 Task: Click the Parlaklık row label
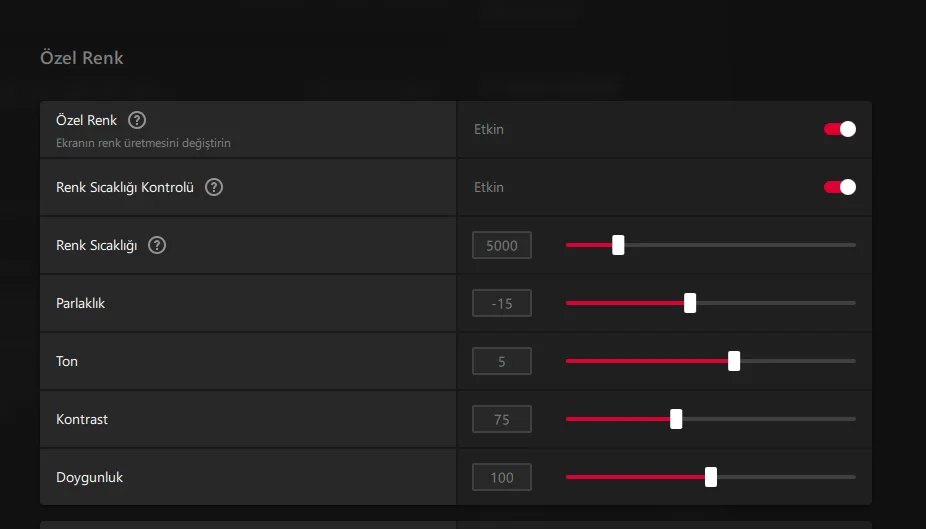pyautogui.click(x=81, y=303)
